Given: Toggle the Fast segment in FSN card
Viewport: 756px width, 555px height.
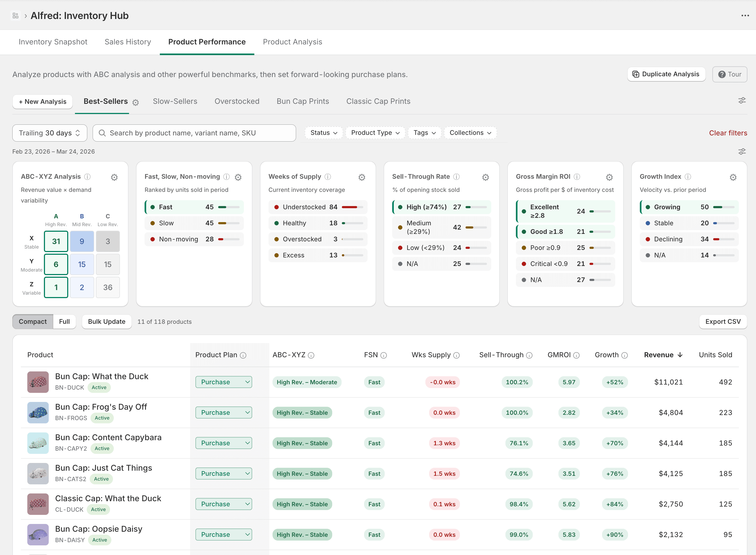Looking at the screenshot, I should click(194, 207).
